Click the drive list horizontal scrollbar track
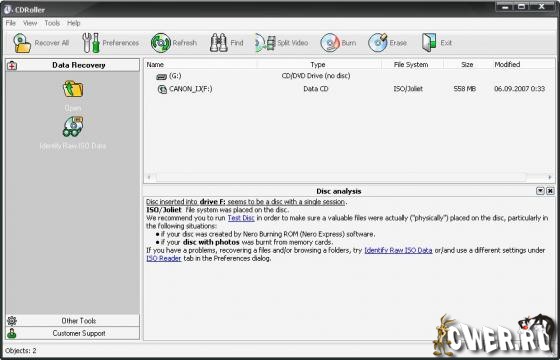This screenshot has width=560, height=360. [x=350, y=177]
